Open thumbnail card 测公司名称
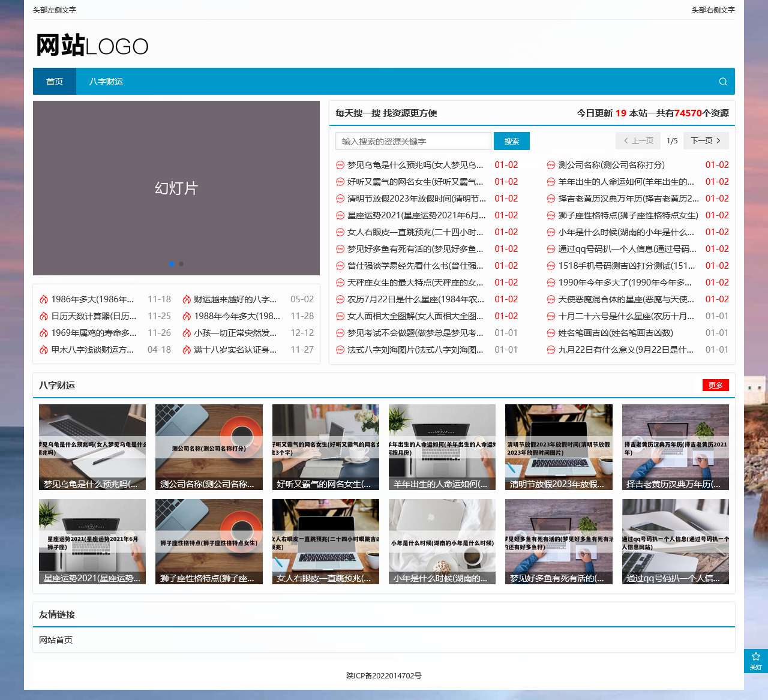Image resolution: width=768 pixels, height=700 pixels. (209, 447)
